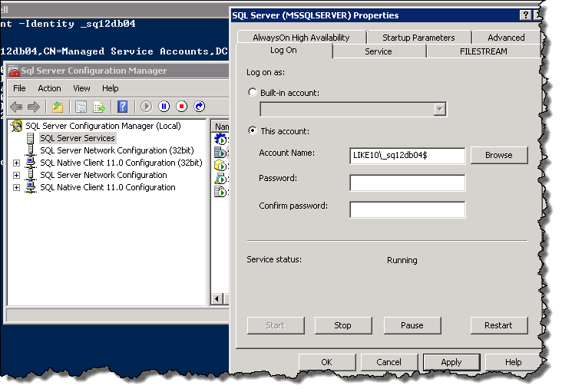Image resolution: width=562 pixels, height=392 pixels.
Task: Click the Export List toolbar icon
Action: pyautogui.click(x=98, y=107)
